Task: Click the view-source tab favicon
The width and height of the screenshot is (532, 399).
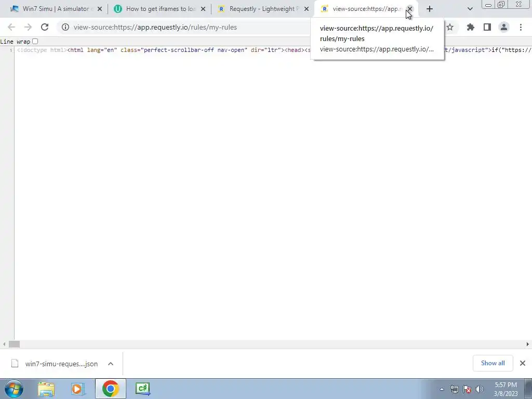Action: pos(324,9)
